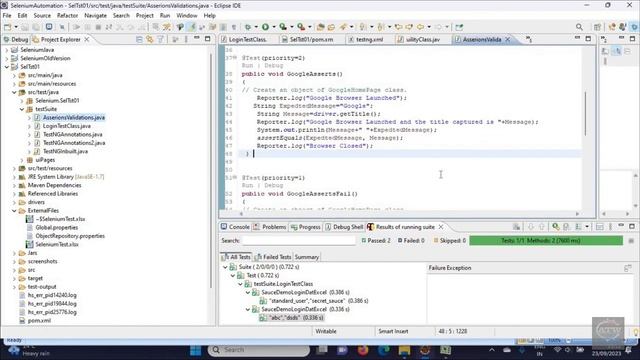Collapse the testSuite package
This screenshot has width=640, height=360.
pyautogui.click(x=22, y=109)
